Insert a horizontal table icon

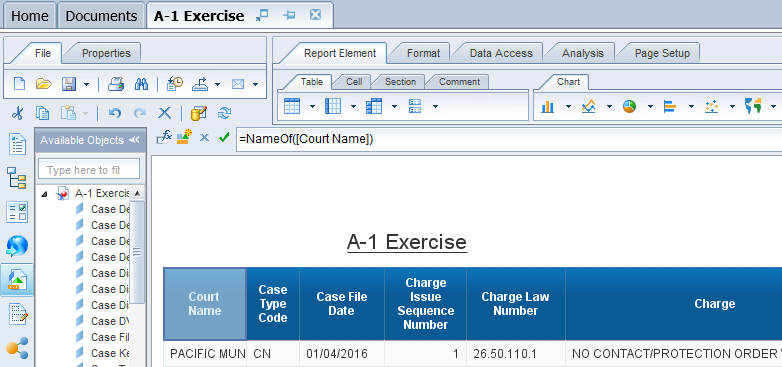click(x=333, y=106)
